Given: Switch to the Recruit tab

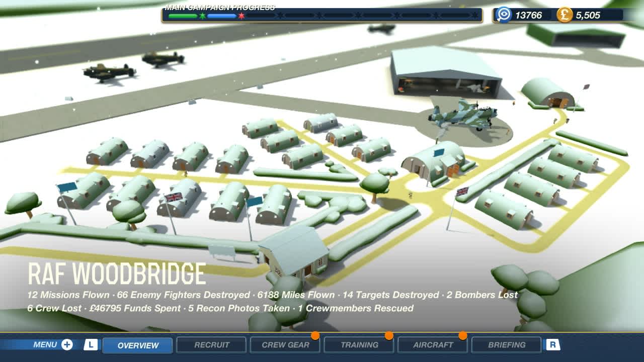Looking at the screenshot, I should [211, 345].
